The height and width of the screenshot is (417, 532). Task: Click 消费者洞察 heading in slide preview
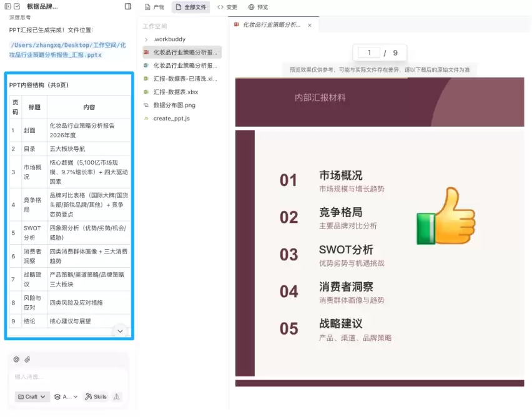[x=346, y=287]
